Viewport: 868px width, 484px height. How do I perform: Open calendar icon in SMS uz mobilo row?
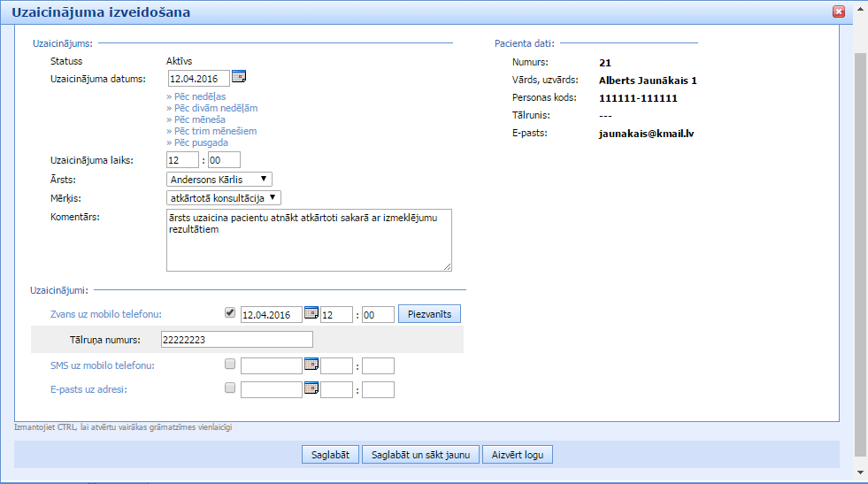311,365
